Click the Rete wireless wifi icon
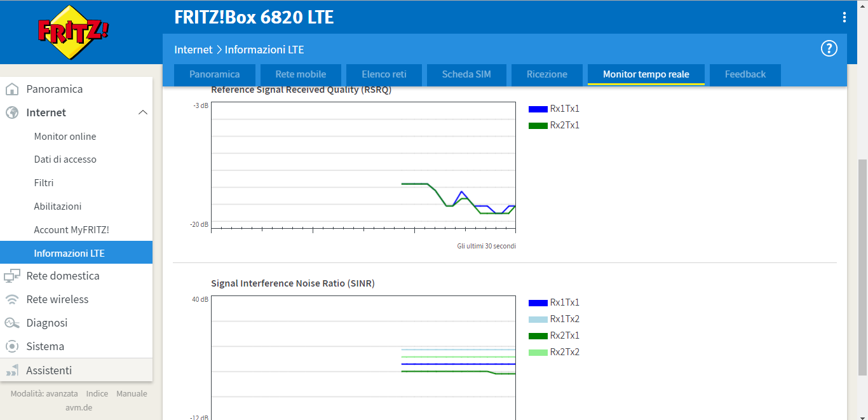868x420 pixels. click(11, 299)
